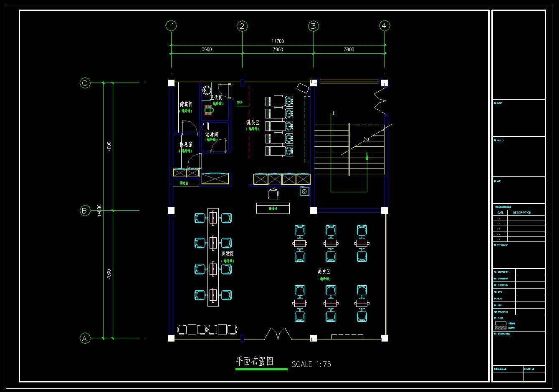Click grid axis bubble 1
Screen dimensions: 559x392
coord(171,26)
